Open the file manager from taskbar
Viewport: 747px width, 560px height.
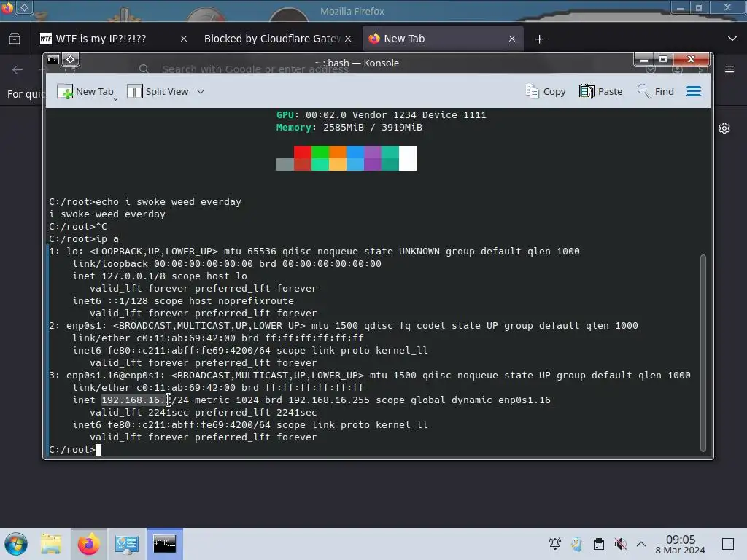tap(51, 544)
